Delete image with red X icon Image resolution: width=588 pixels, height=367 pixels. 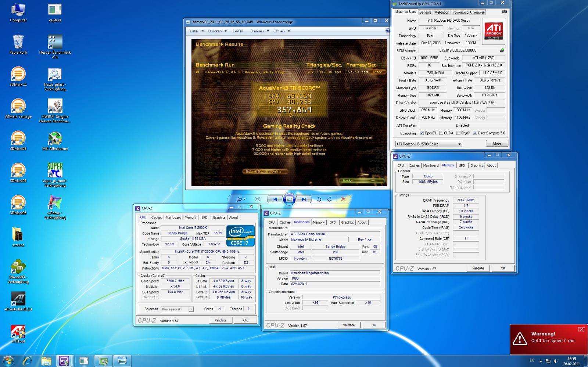point(343,199)
